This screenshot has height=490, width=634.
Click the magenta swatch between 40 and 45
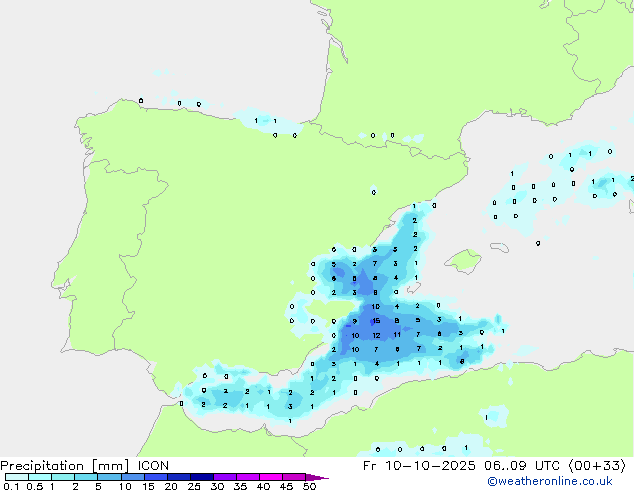(x=271, y=477)
